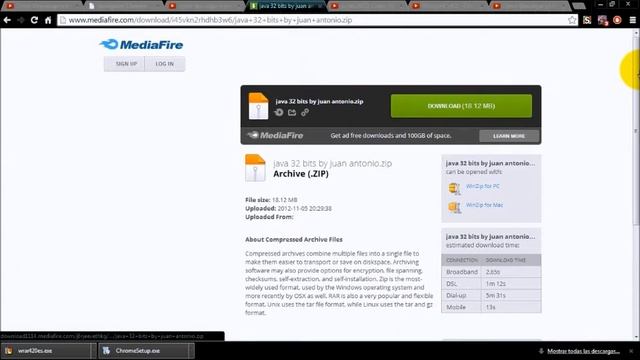Click Get ad free downloads banner text
Image resolution: width=640 pixels, height=360 pixels.
pos(391,136)
